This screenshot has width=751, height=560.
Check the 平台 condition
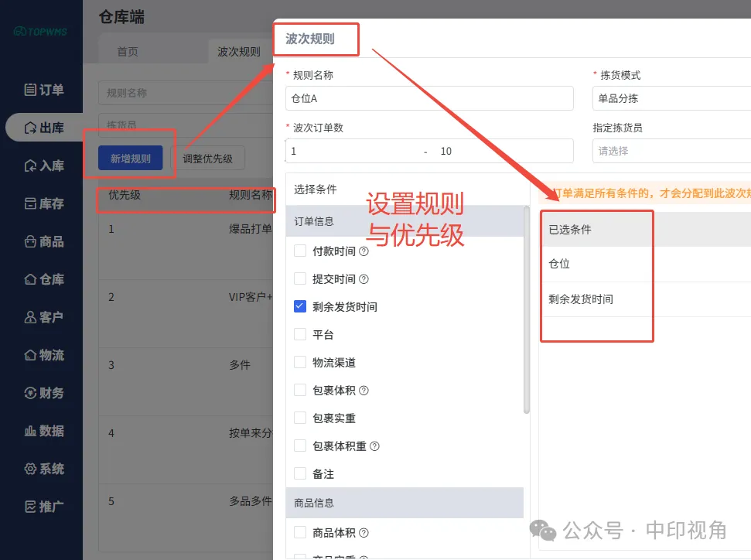pos(300,334)
